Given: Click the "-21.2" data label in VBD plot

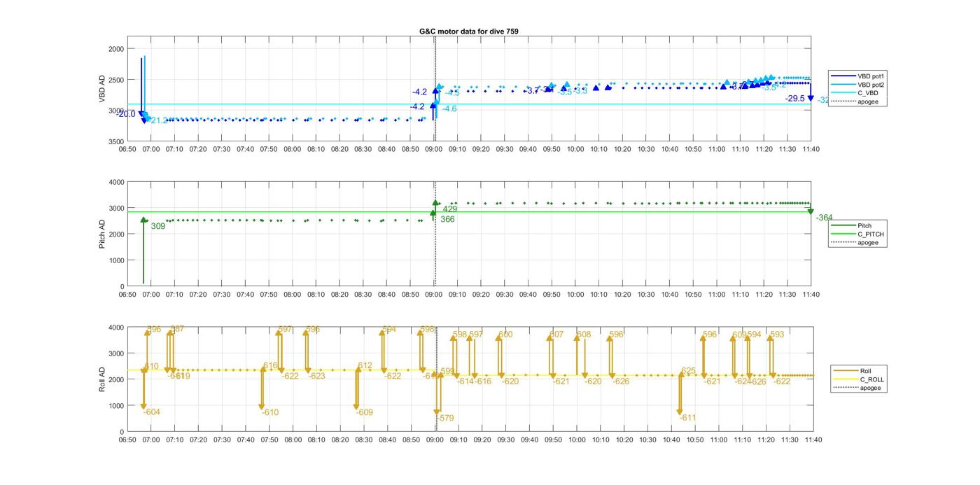Looking at the screenshot, I should [160, 121].
